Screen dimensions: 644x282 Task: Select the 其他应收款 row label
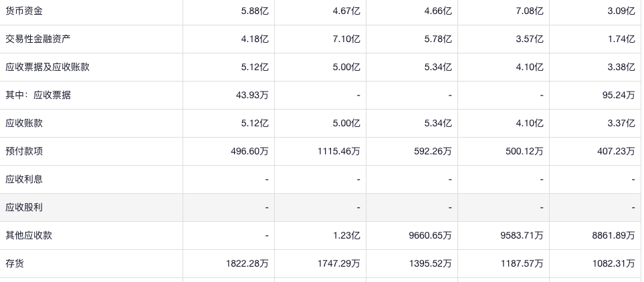(x=28, y=235)
